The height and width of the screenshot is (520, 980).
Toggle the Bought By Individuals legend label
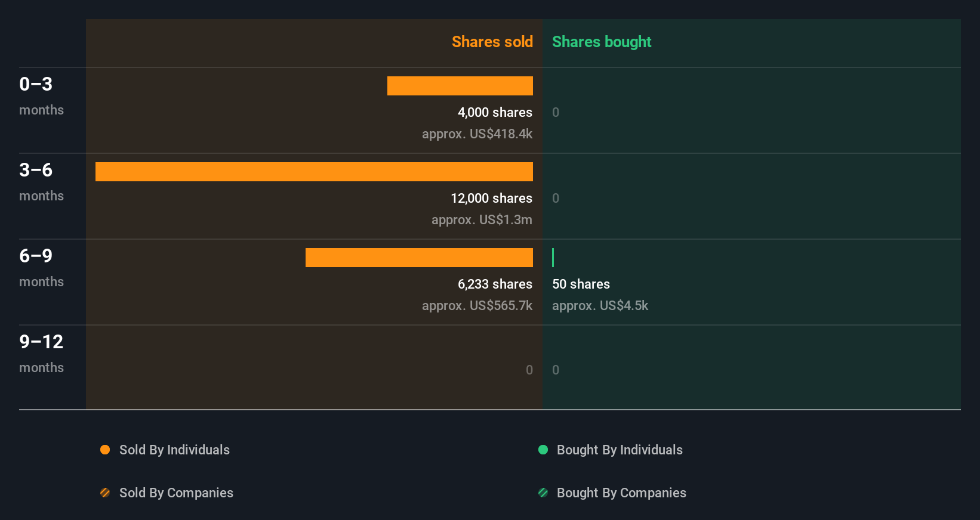pos(620,450)
